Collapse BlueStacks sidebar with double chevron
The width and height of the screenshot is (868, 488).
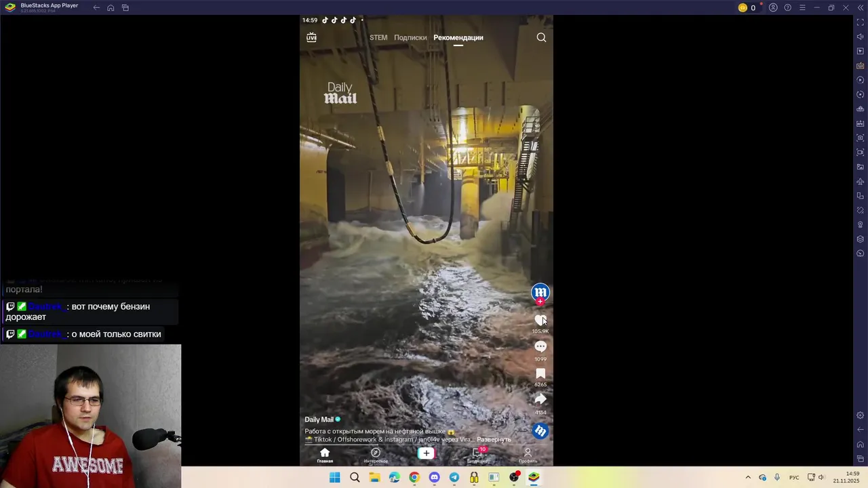861,7
